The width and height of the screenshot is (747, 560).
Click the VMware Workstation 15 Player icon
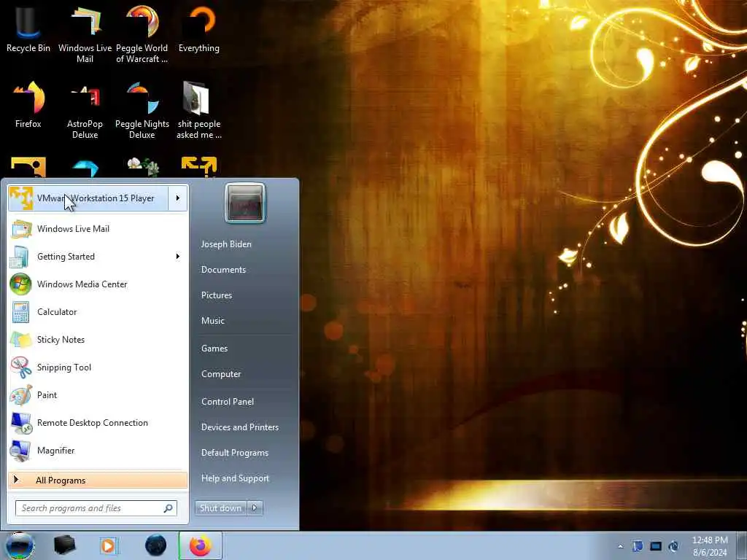[21, 198]
